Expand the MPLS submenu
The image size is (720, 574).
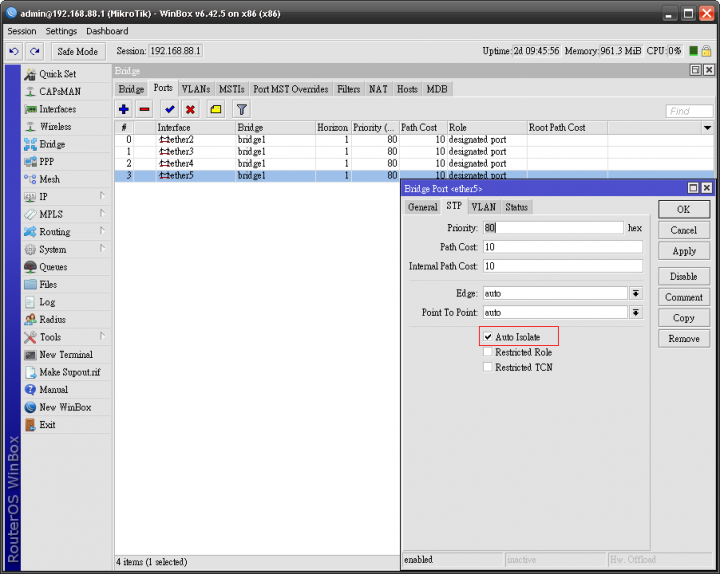pos(102,214)
